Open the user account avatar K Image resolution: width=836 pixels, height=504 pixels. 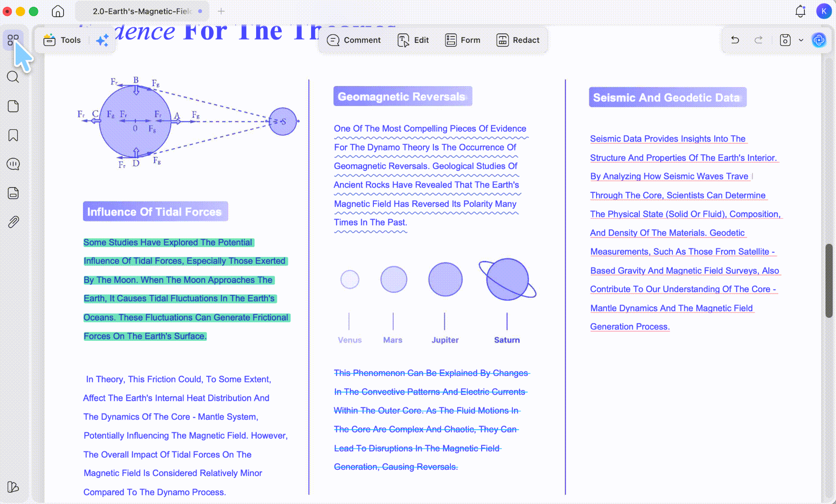[824, 11]
